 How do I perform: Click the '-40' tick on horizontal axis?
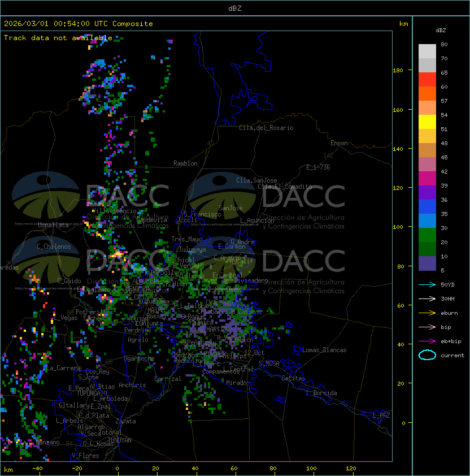pos(38,469)
